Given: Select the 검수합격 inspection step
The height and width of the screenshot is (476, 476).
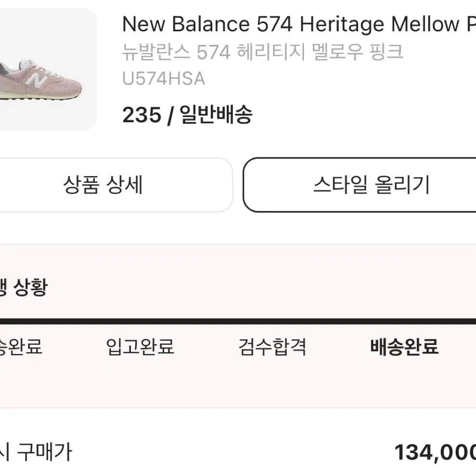Looking at the screenshot, I should tap(272, 347).
